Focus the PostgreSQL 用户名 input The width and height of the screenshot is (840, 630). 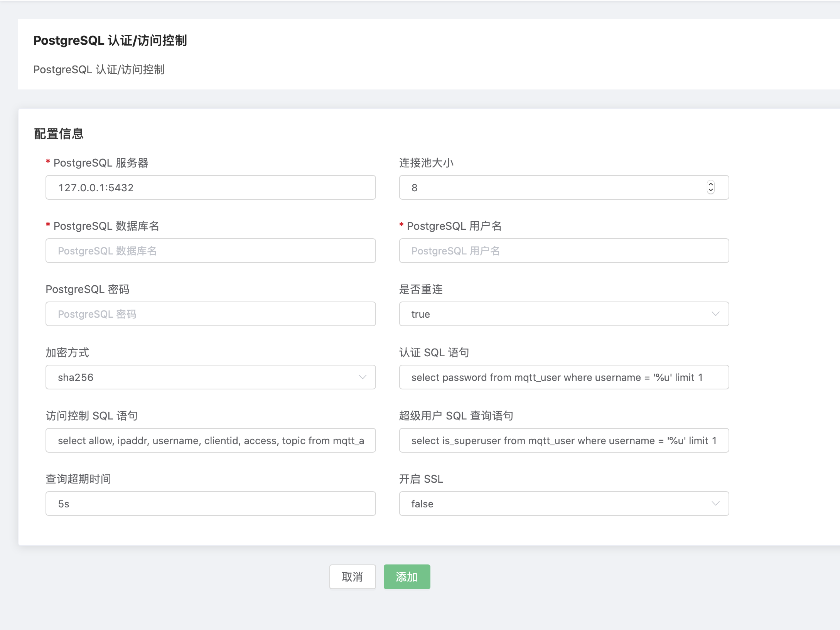pyautogui.click(x=563, y=251)
